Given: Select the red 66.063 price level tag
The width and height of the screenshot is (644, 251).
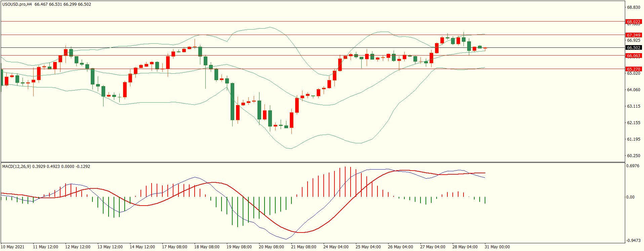Looking at the screenshot, I should (633, 56).
